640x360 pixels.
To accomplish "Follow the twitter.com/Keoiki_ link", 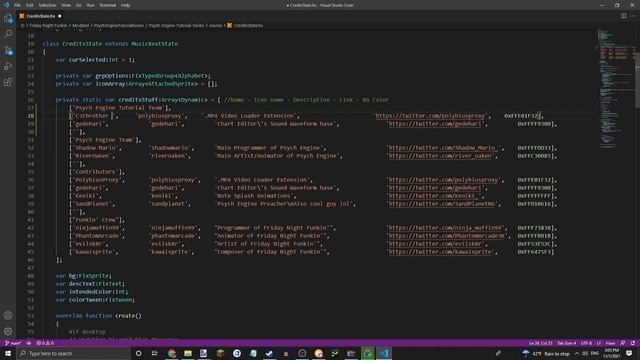I will tap(433, 196).
